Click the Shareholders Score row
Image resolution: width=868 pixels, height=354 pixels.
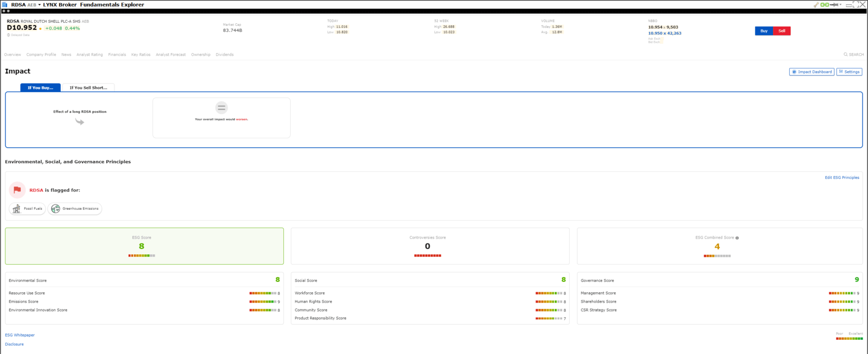click(x=720, y=301)
